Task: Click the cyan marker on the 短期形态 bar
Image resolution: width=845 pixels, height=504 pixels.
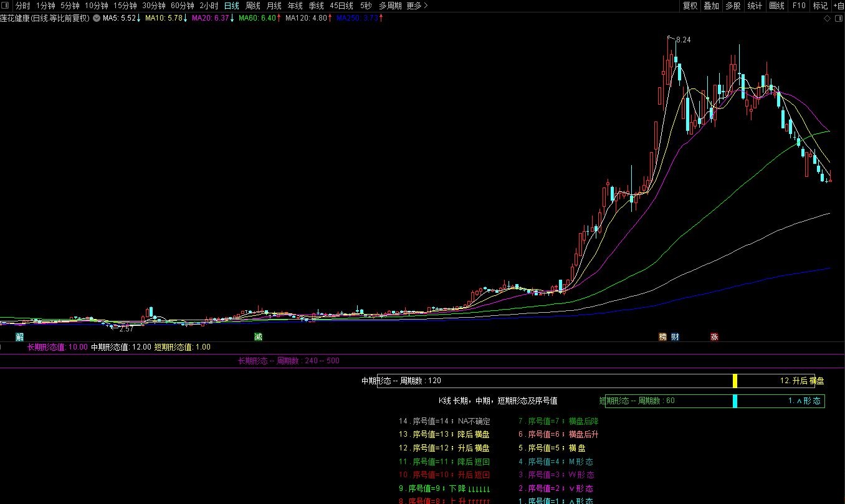Action: 735,401
